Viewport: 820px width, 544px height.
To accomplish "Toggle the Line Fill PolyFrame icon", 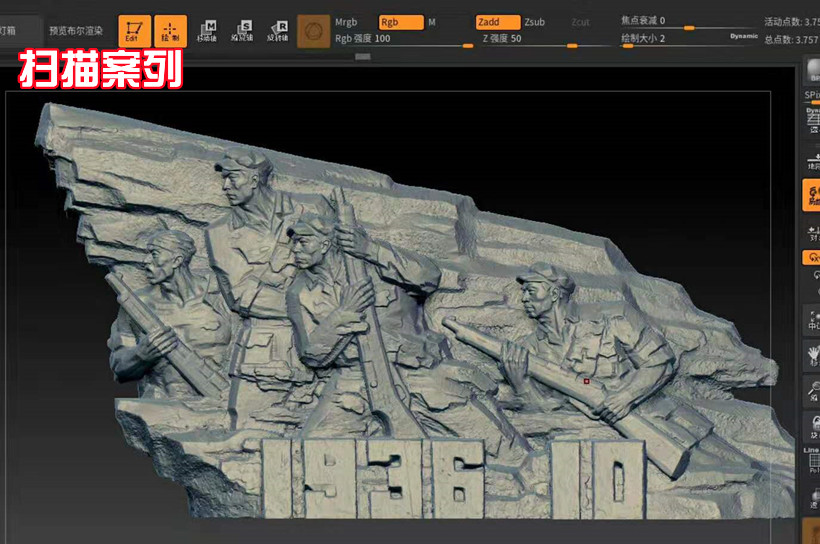I will pos(812,460).
